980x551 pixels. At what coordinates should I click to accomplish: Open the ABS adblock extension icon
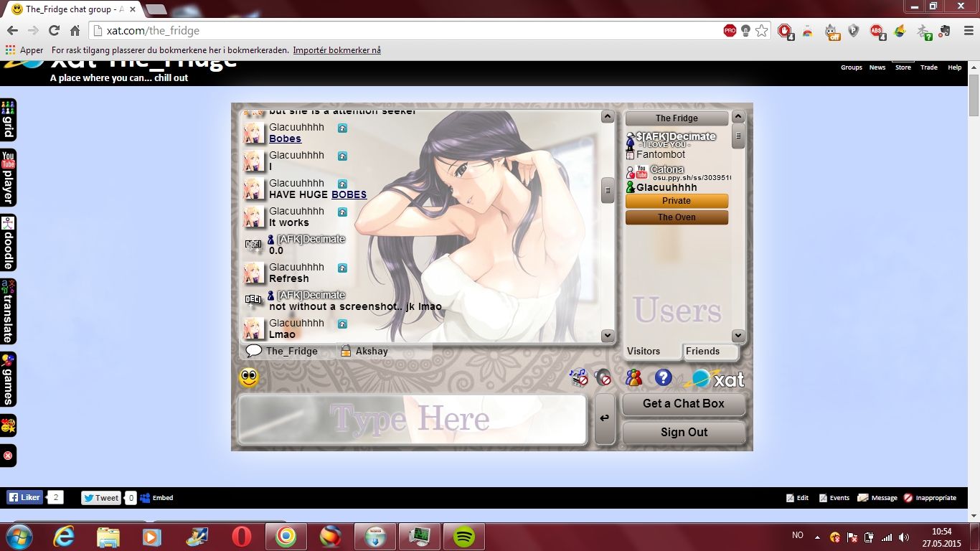pos(877,32)
